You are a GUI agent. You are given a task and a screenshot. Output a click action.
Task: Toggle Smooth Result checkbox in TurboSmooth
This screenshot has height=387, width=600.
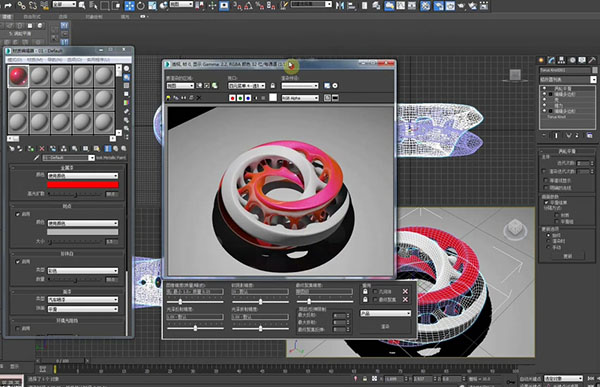pos(546,202)
